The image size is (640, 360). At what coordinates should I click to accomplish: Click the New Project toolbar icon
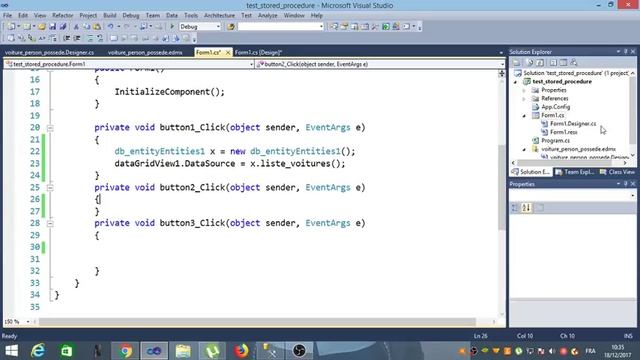(11, 27)
